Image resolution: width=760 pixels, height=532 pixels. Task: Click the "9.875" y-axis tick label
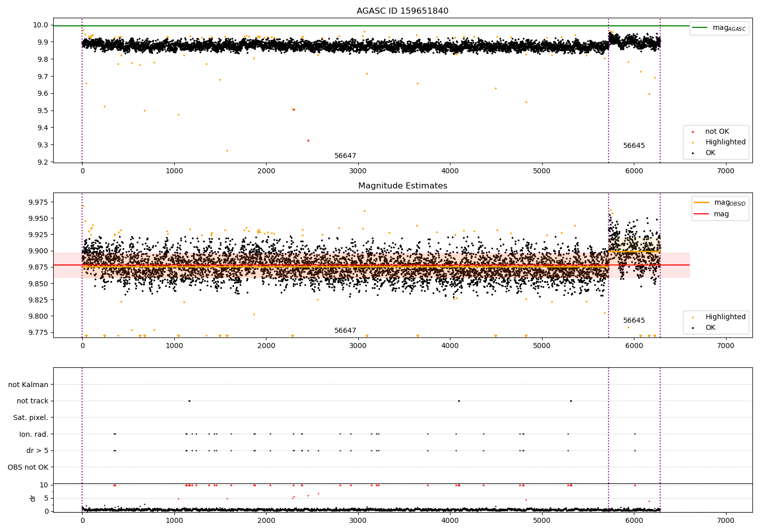(x=39, y=268)
